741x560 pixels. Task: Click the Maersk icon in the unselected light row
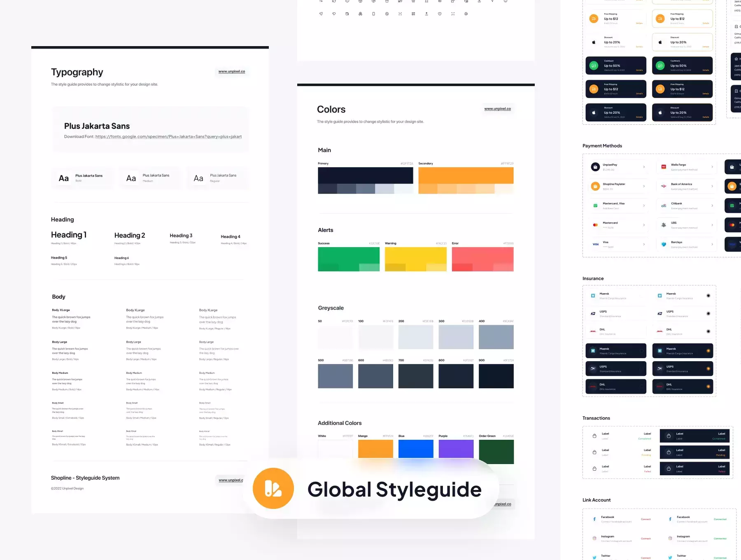593,296
